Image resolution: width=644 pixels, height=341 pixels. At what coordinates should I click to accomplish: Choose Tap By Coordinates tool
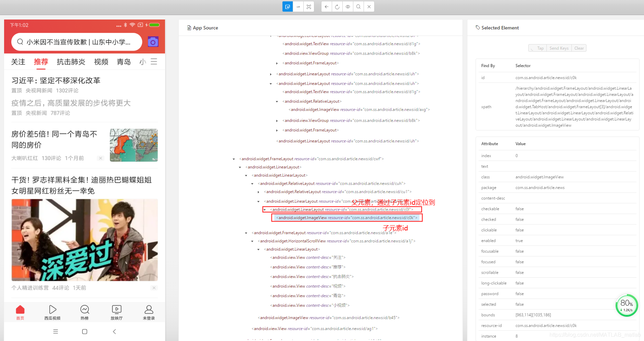point(309,7)
